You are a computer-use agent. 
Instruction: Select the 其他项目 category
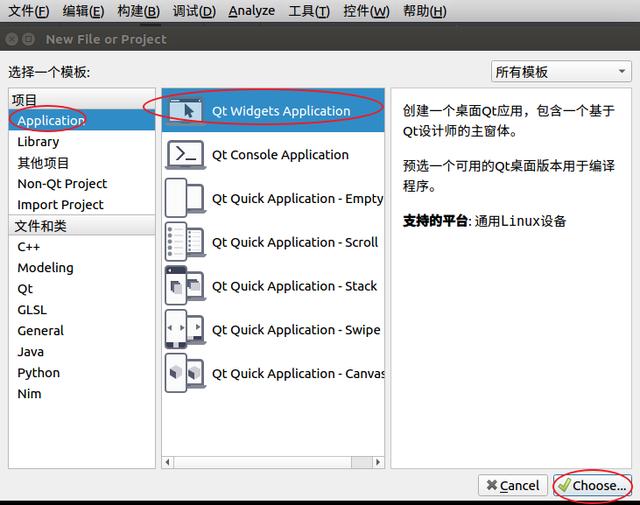pyautogui.click(x=82, y=163)
